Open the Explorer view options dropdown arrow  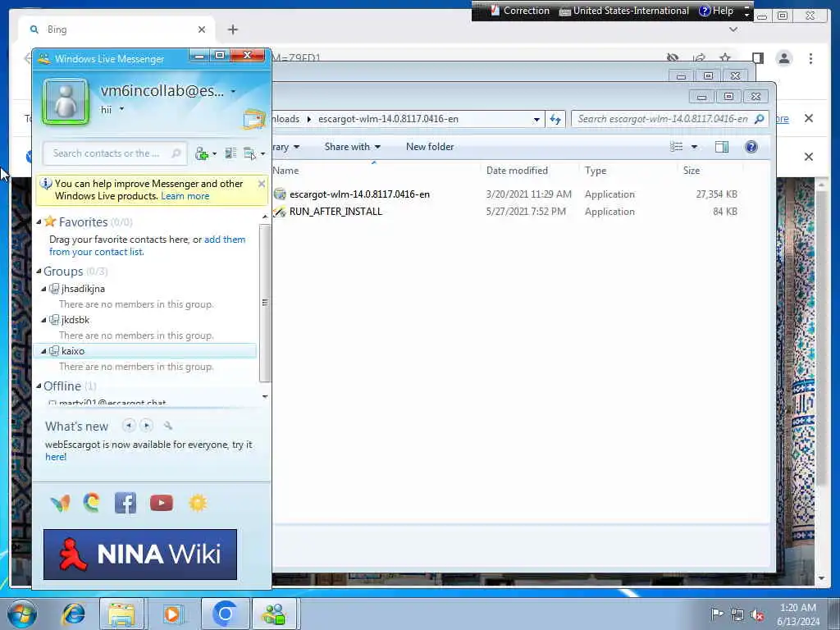[694, 147]
